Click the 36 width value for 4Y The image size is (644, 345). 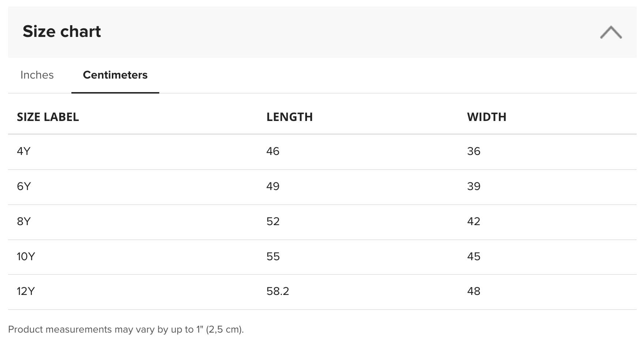[x=474, y=151]
